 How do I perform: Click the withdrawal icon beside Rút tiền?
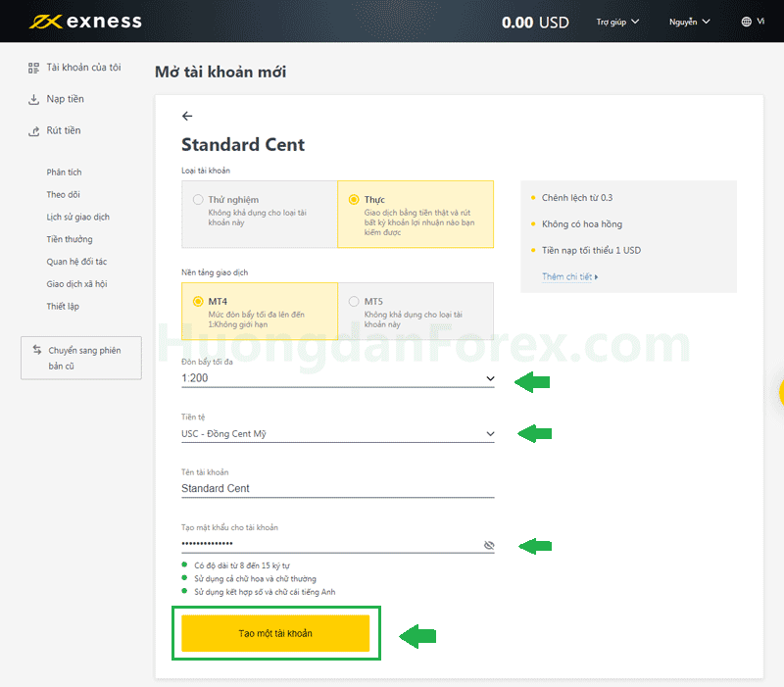click(33, 131)
